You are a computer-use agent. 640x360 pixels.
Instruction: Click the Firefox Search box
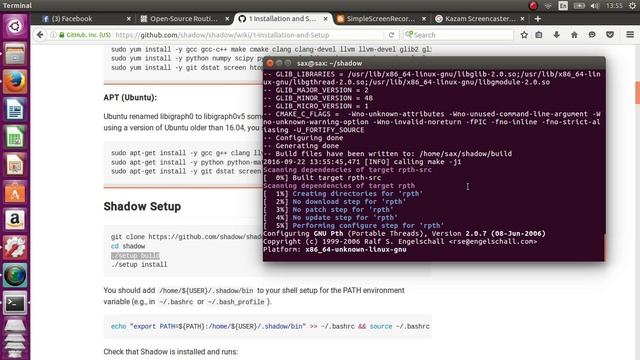click(x=458, y=35)
